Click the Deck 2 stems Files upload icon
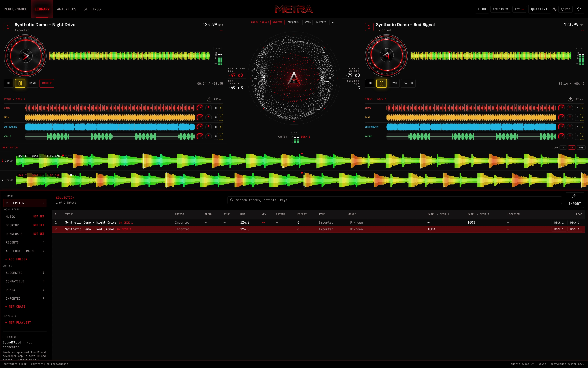The image size is (588, 368). coord(570,99)
